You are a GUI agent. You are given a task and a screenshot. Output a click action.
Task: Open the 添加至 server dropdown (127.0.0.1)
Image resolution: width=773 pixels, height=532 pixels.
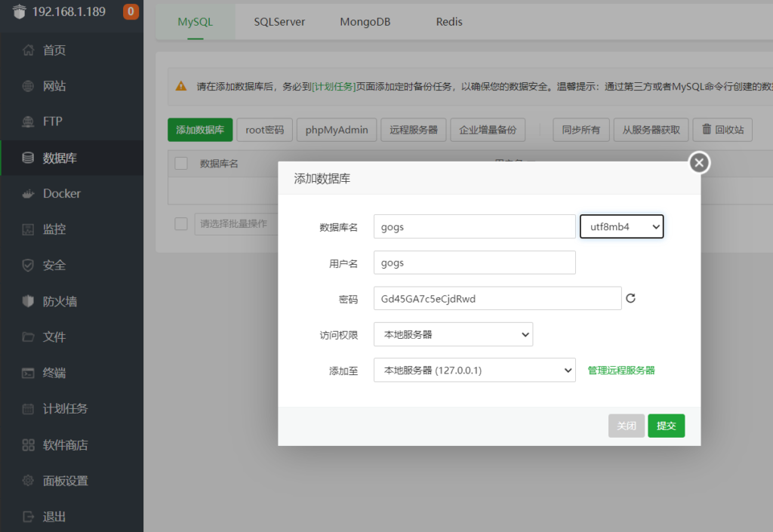point(474,370)
